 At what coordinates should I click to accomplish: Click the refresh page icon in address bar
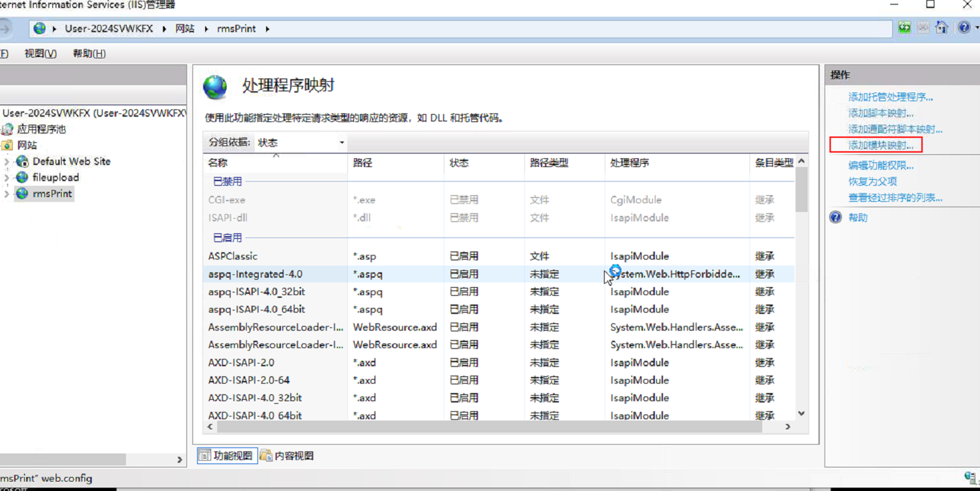[905, 28]
